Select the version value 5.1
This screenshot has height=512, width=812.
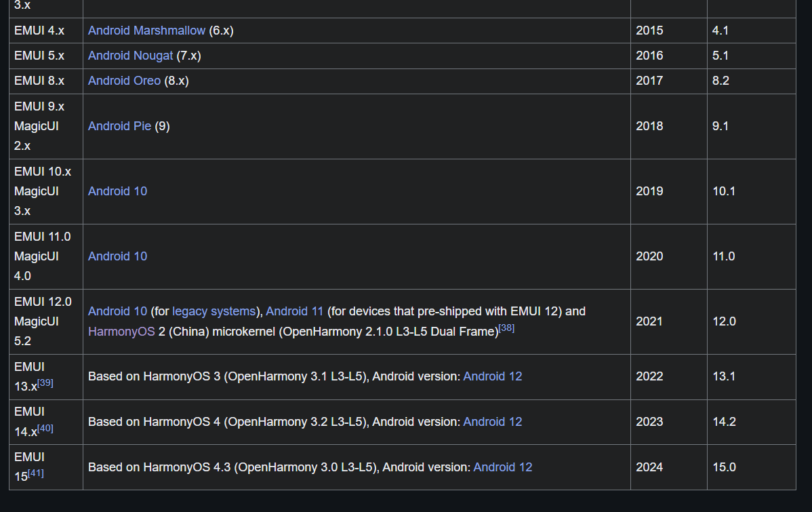pyautogui.click(x=720, y=56)
